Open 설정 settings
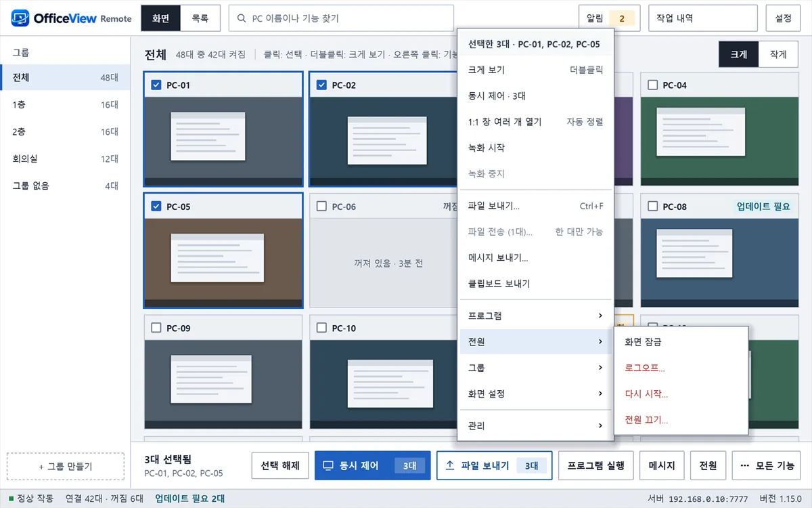This screenshot has width=812, height=508. click(783, 18)
